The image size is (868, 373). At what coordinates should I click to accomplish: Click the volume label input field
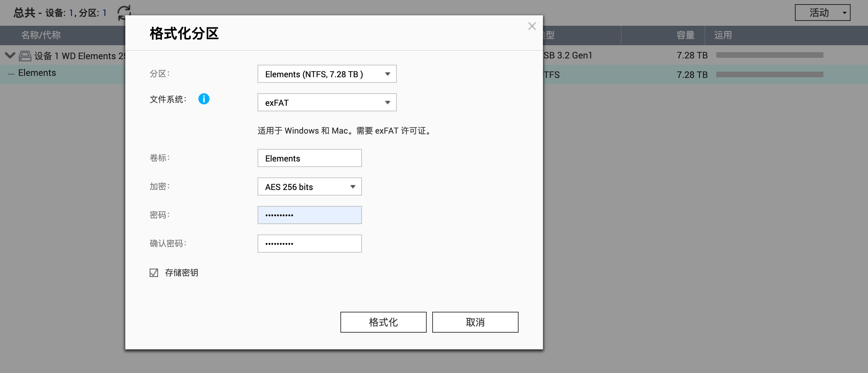[x=309, y=158]
